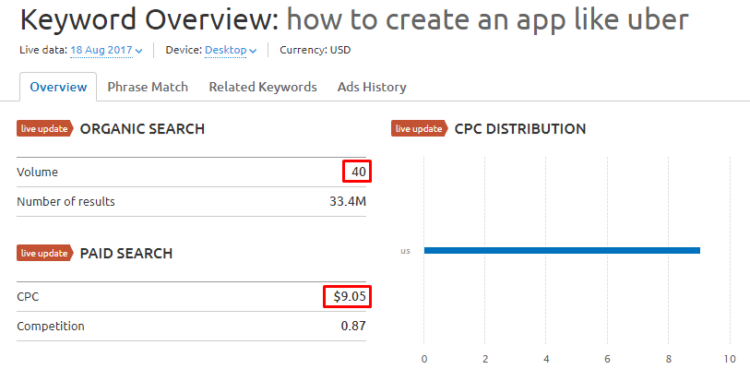Click the Currency USD label
750x381 pixels.
click(315, 50)
